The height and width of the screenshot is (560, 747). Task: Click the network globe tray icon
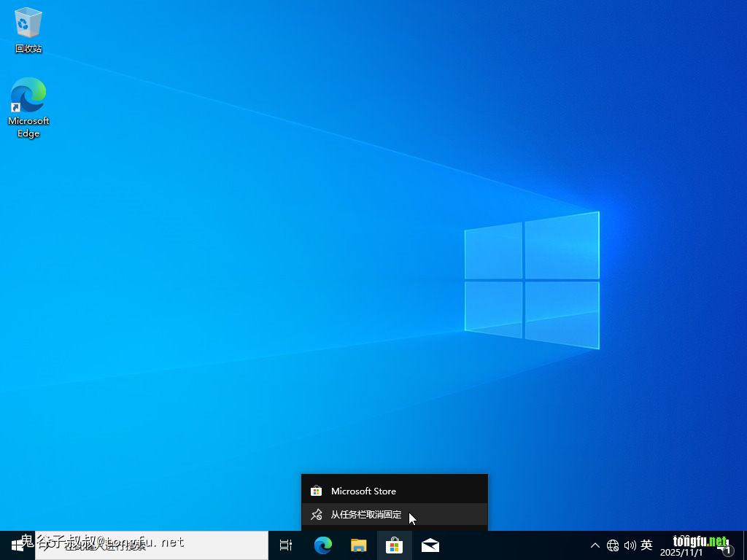pos(613,545)
